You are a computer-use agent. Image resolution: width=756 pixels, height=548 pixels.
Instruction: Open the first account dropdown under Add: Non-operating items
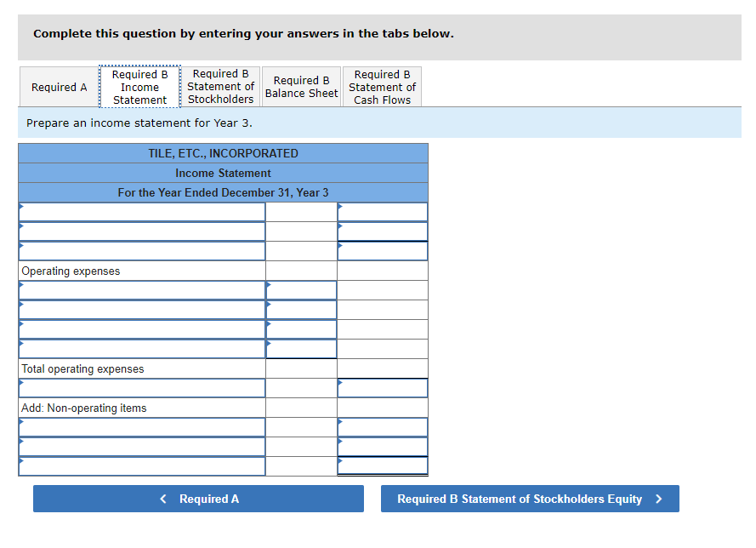(142, 427)
